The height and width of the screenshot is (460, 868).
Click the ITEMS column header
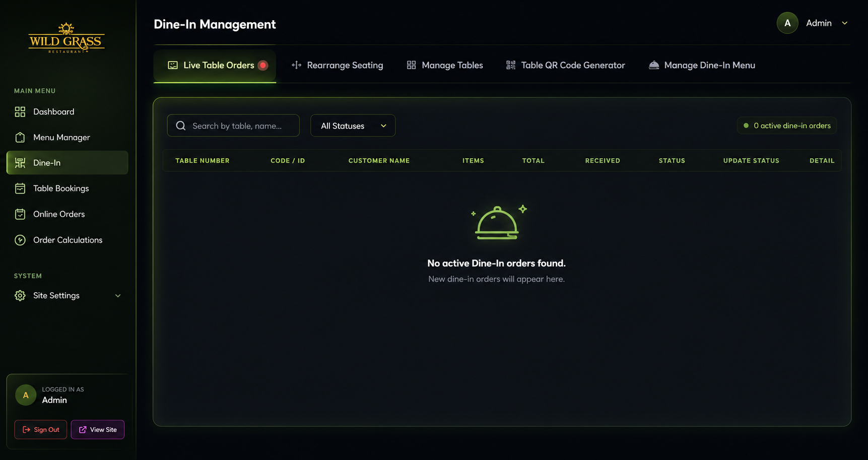click(474, 161)
